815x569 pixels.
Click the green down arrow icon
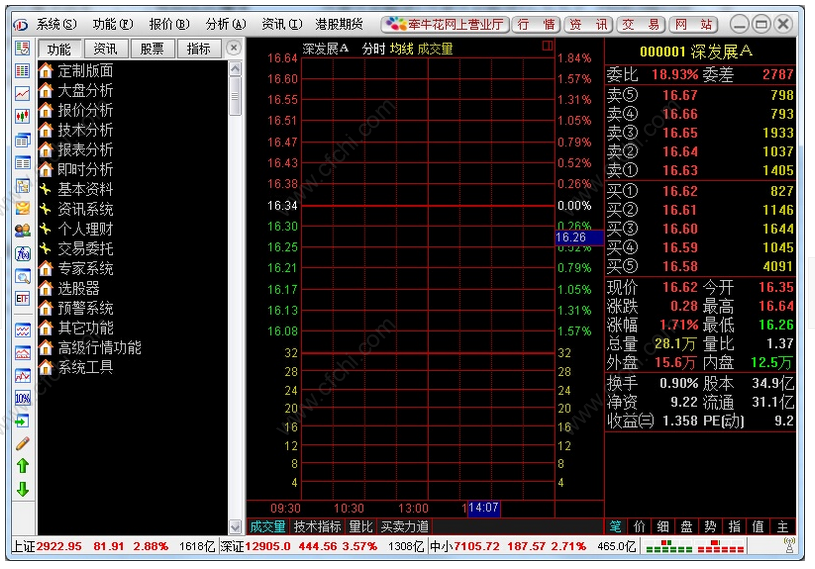22,489
